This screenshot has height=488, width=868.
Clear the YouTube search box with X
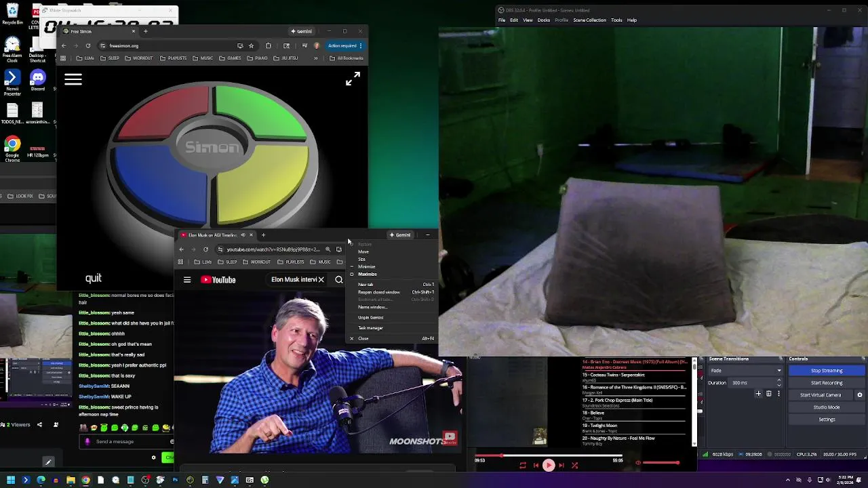(x=321, y=279)
